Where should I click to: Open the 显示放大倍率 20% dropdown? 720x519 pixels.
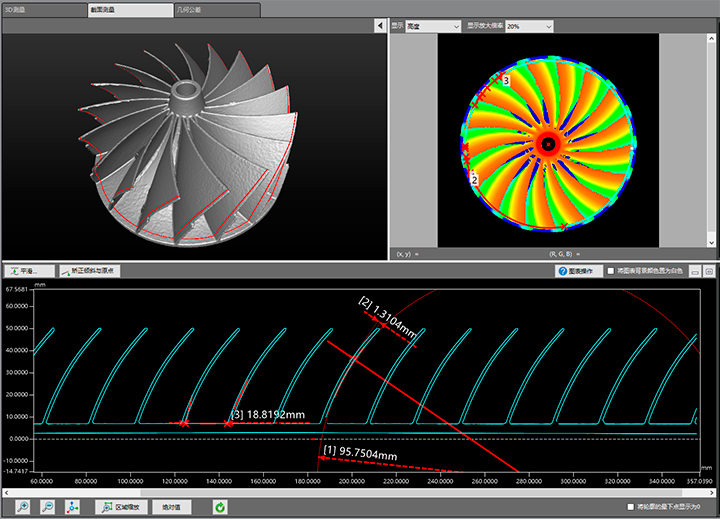tap(528, 26)
